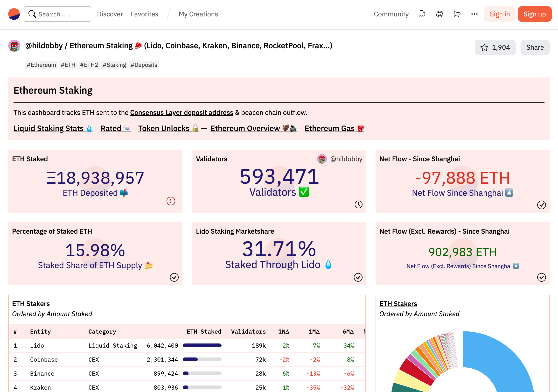This screenshot has height=392, width=558.
Task: Click checkmark icon on Lido Staking Marketshare
Action: [x=358, y=277]
